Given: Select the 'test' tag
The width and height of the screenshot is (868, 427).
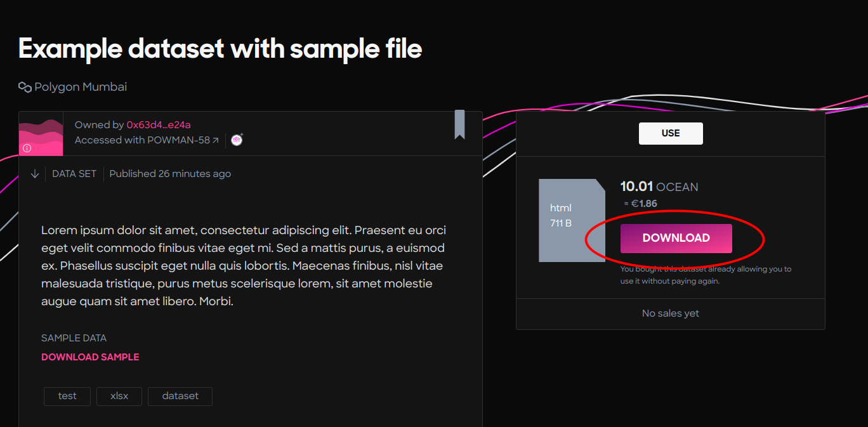Looking at the screenshot, I should point(67,396).
